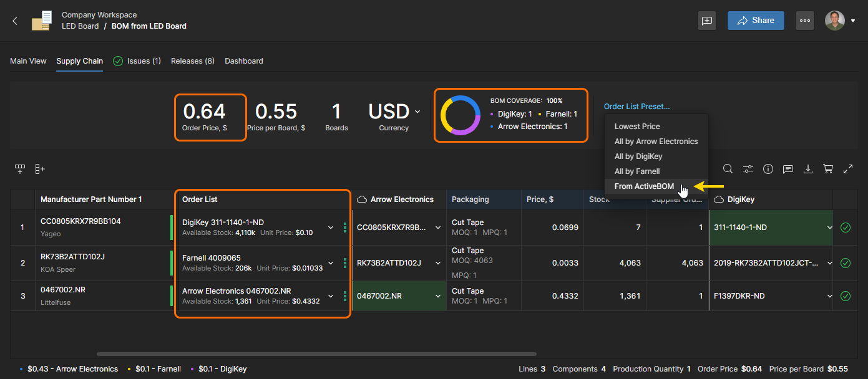Screen dimensions: 868x379
Task: Open the filter settings sliders icon
Action: tap(748, 169)
